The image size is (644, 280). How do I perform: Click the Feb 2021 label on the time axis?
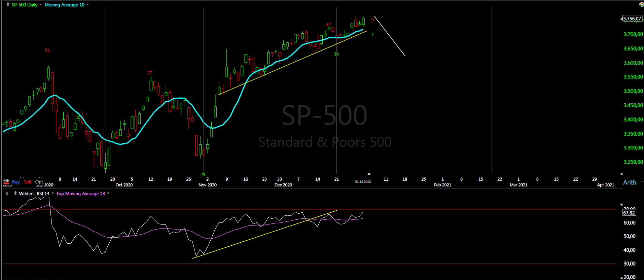(442, 185)
